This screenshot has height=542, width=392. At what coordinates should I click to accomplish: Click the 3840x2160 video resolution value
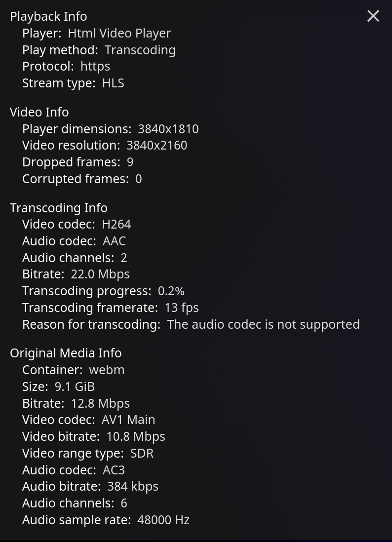(157, 145)
